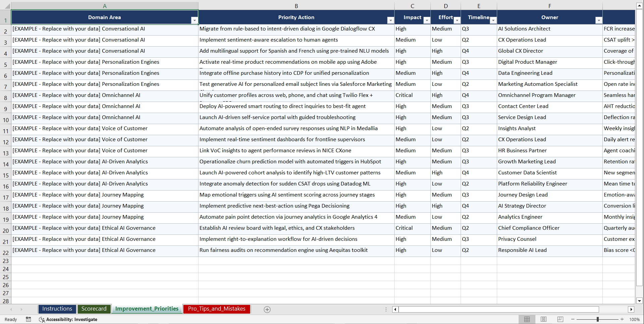Image resolution: width=644 pixels, height=324 pixels.
Task: Zoom in using the plus icon
Action: click(x=622, y=319)
